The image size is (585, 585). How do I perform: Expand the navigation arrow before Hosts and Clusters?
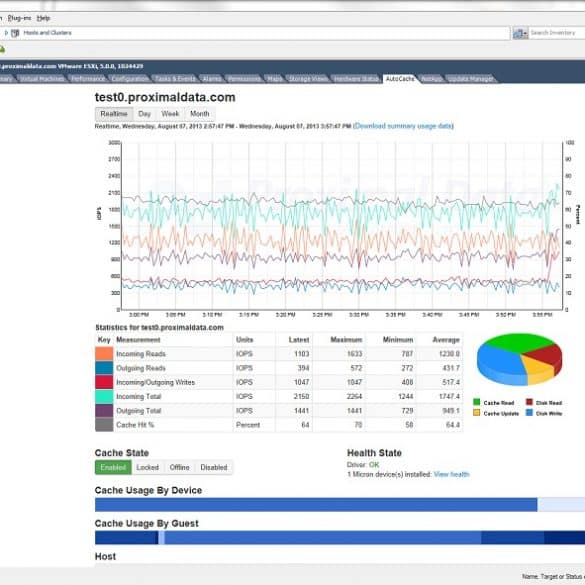[x=6, y=33]
